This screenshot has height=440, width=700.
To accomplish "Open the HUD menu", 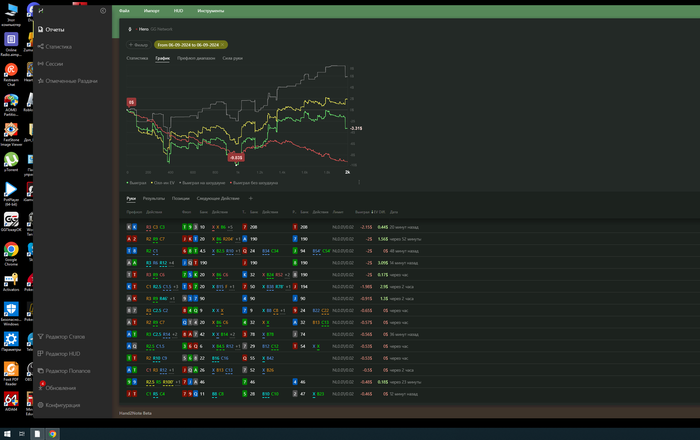I will (178, 11).
